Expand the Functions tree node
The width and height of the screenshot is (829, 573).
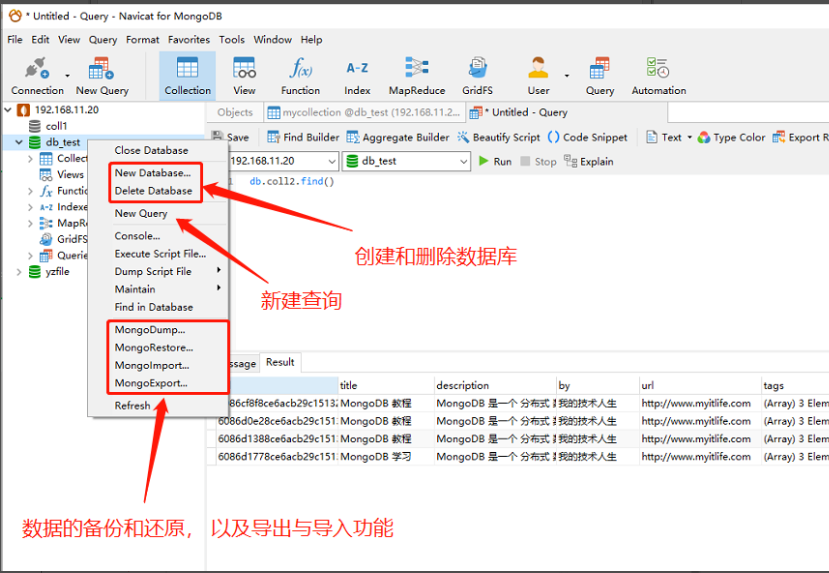30,191
